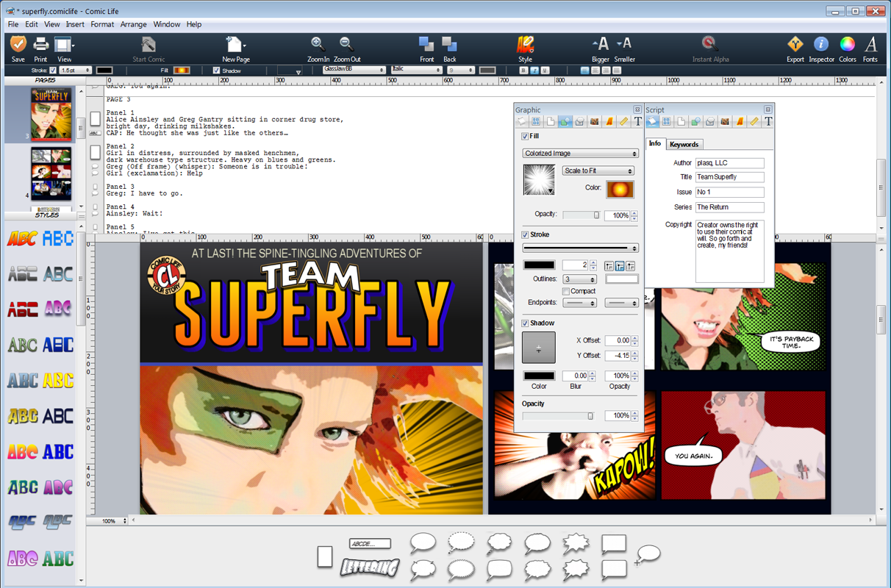The image size is (891, 588).
Task: Open the Scale to Fit dropdown
Action: [598, 171]
